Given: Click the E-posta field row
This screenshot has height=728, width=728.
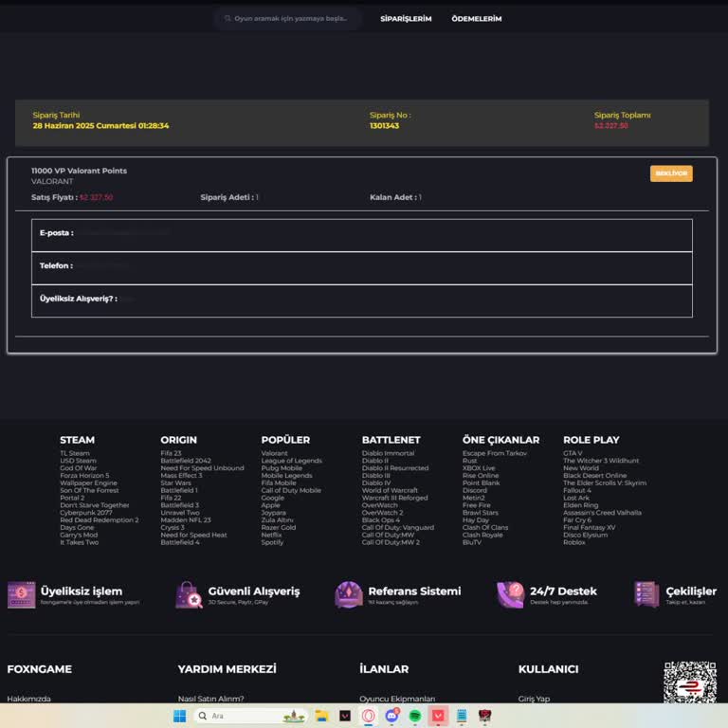Looking at the screenshot, I should pos(362,235).
